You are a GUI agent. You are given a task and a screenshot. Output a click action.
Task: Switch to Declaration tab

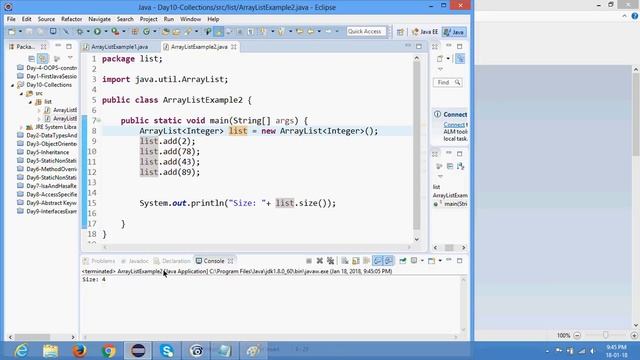[x=172, y=261]
